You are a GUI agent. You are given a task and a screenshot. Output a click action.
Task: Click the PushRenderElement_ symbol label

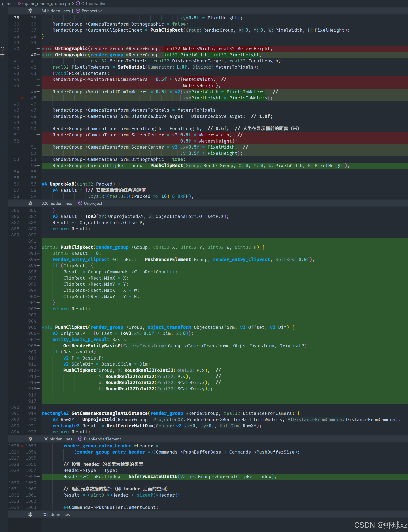click(103, 439)
